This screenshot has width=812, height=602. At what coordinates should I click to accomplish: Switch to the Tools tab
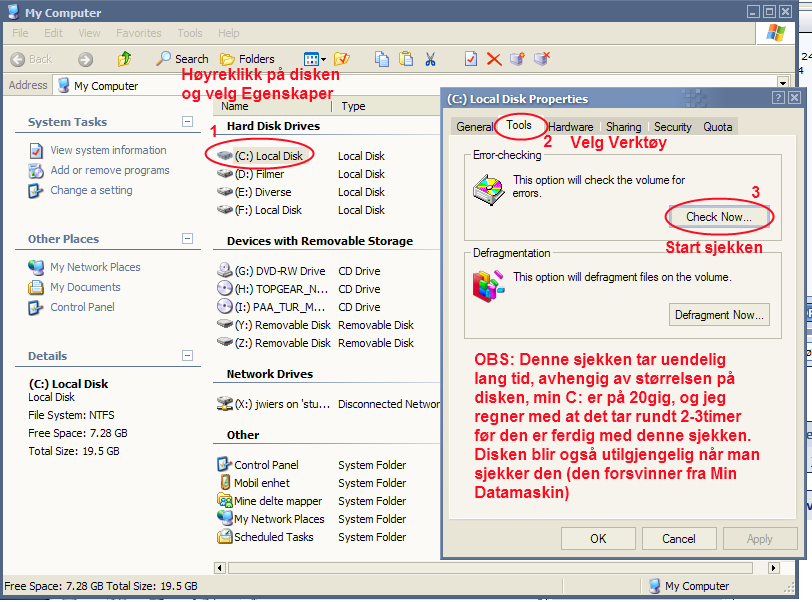tap(519, 125)
